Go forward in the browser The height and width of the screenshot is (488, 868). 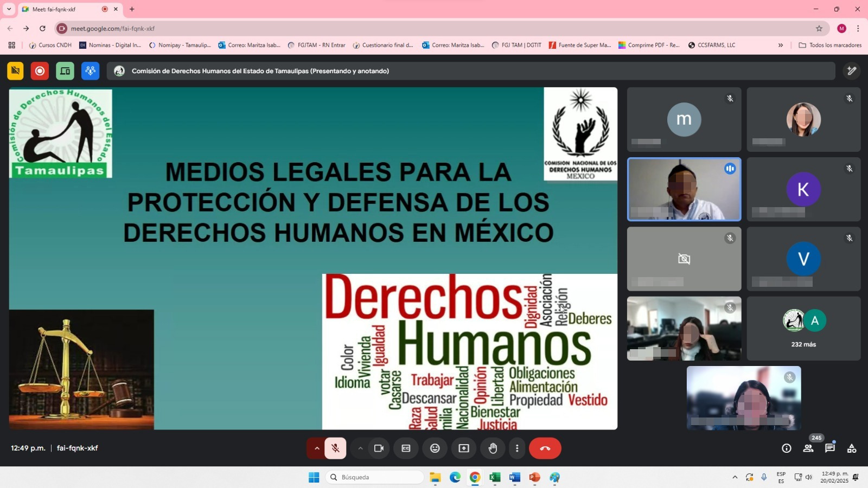(26, 28)
